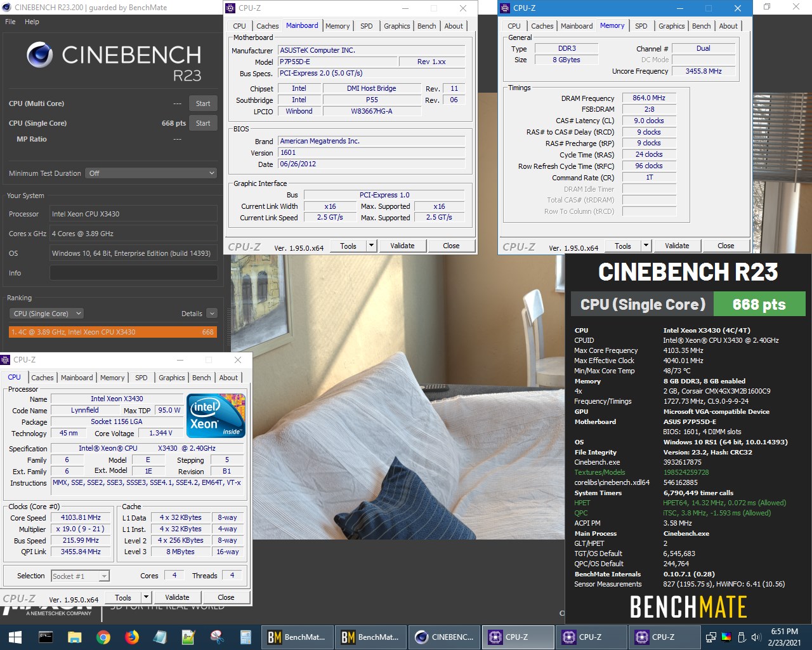Open the green notepad editor taskbar icon
Image resolution: width=812 pixels, height=650 pixels.
point(188,637)
